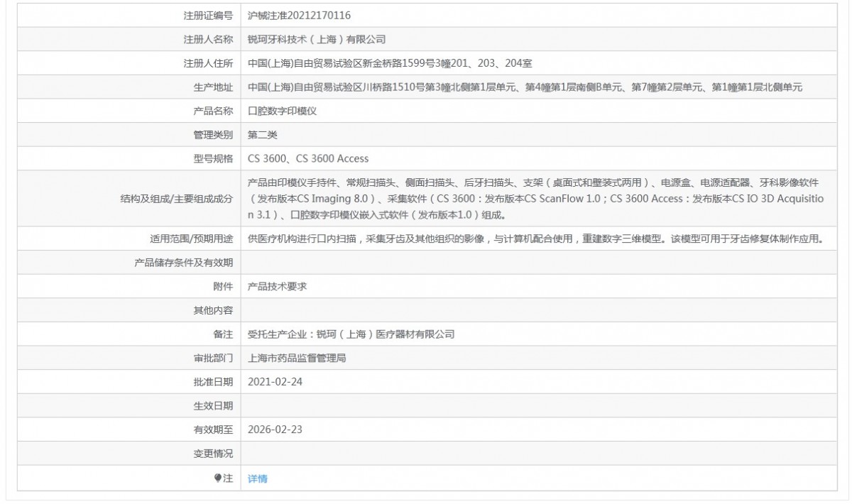
Task: Select product name 口腔数字印模仪
Action: pos(282,111)
